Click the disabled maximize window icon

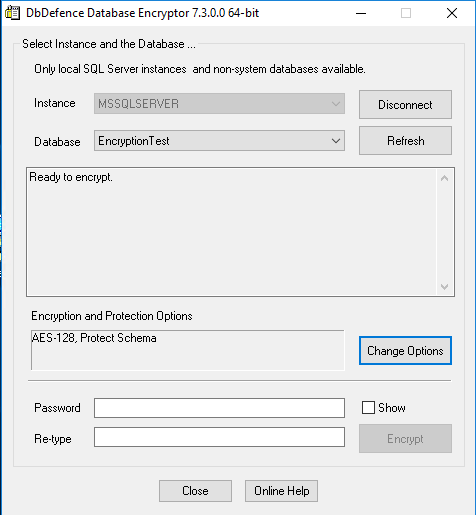[406, 13]
